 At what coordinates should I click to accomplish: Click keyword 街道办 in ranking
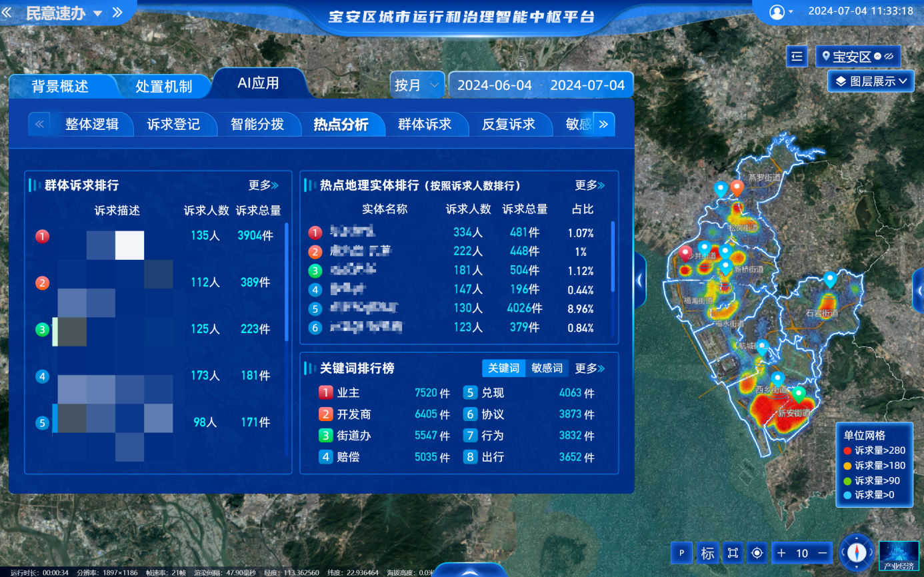tap(354, 436)
